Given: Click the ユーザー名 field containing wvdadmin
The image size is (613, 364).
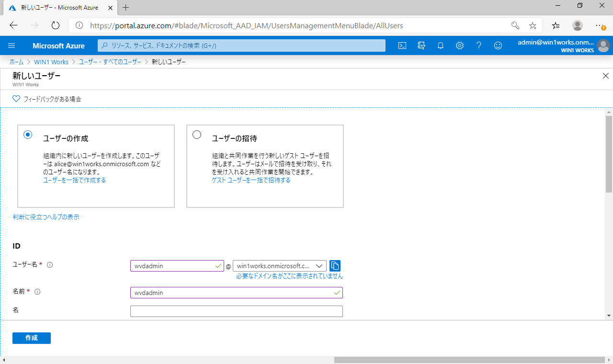Looking at the screenshot, I should 177,266.
